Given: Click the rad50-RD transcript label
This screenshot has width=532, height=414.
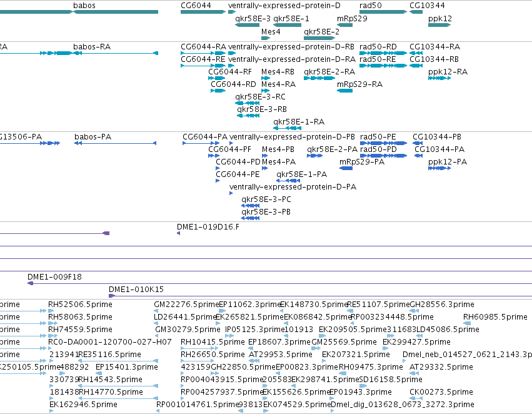Looking at the screenshot, I should click(x=378, y=47).
